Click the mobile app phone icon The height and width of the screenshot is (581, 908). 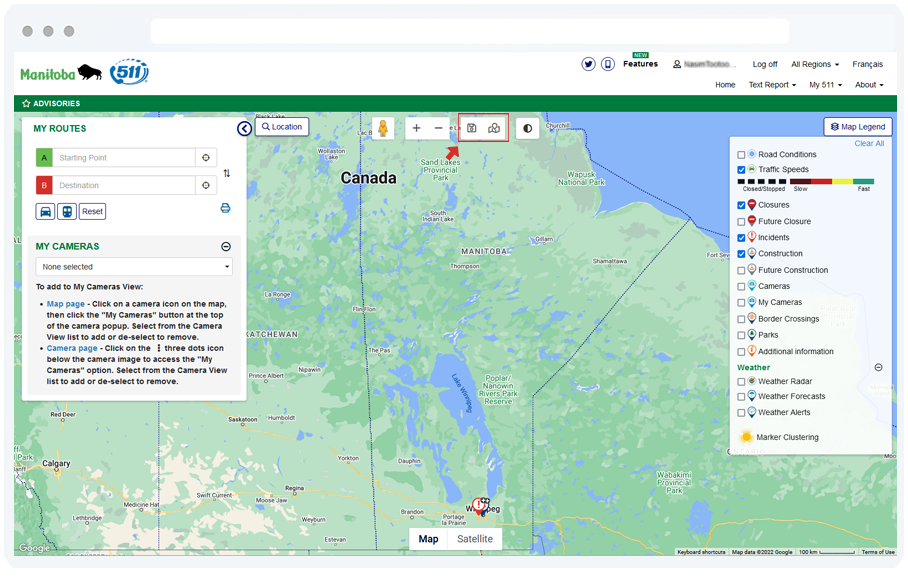tap(607, 64)
